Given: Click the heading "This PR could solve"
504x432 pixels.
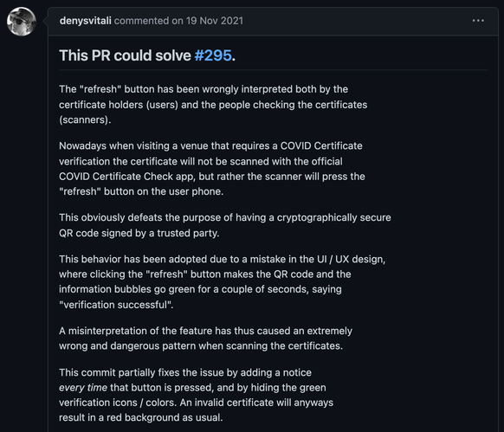Looking at the screenshot, I should tap(125, 55).
